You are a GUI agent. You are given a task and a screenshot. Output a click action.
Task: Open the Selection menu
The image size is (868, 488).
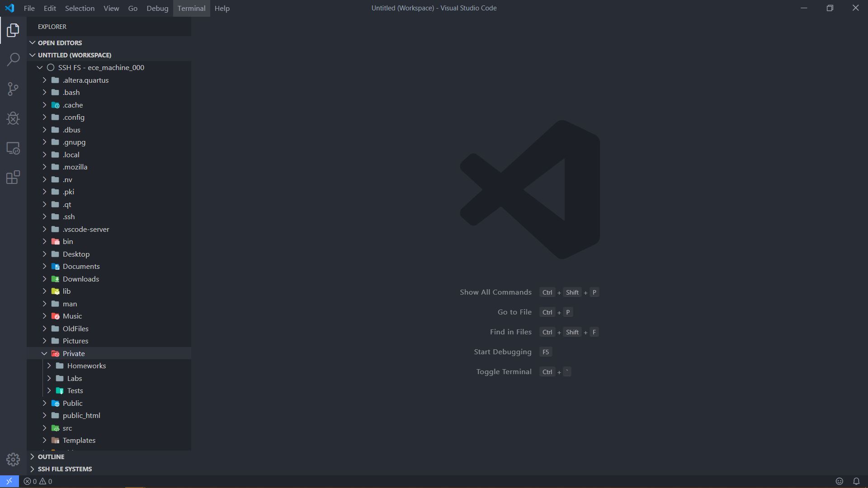[x=80, y=8]
